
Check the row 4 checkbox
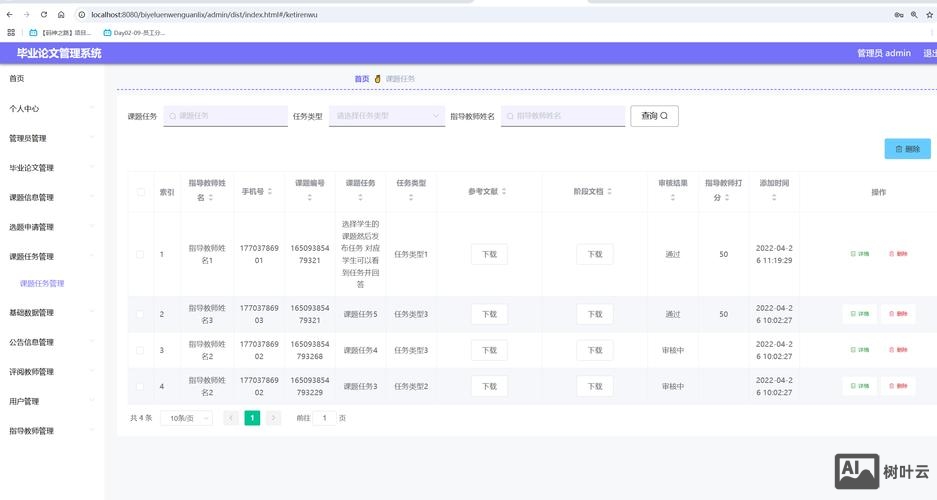(x=140, y=386)
